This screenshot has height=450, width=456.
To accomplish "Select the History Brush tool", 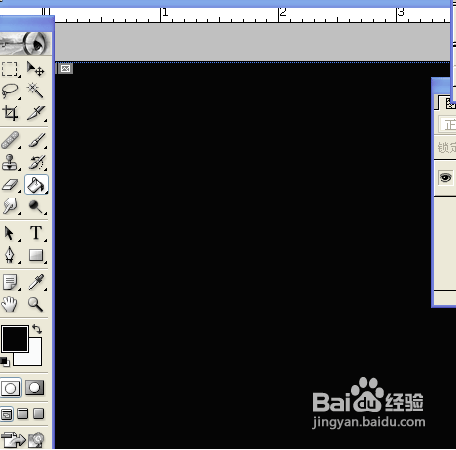I will click(x=36, y=162).
